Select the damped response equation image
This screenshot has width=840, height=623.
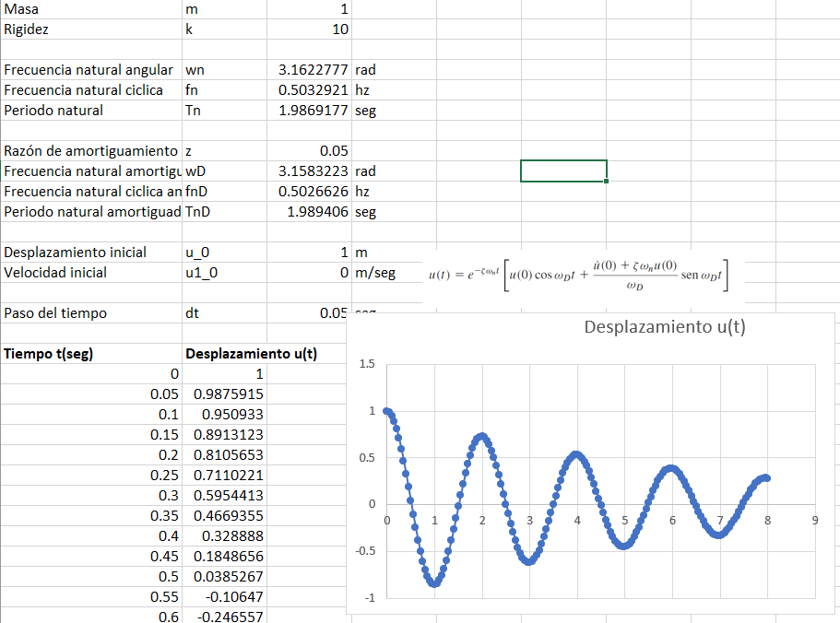(578, 276)
